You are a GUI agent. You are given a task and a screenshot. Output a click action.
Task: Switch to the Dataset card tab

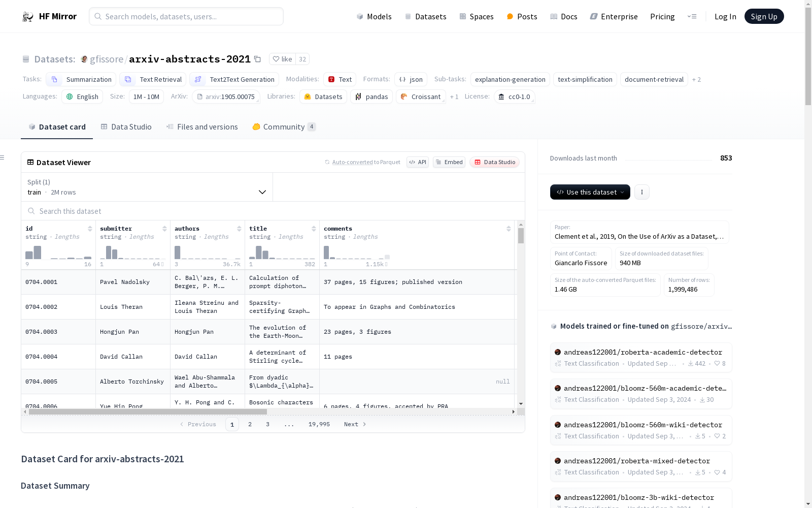pos(57,127)
